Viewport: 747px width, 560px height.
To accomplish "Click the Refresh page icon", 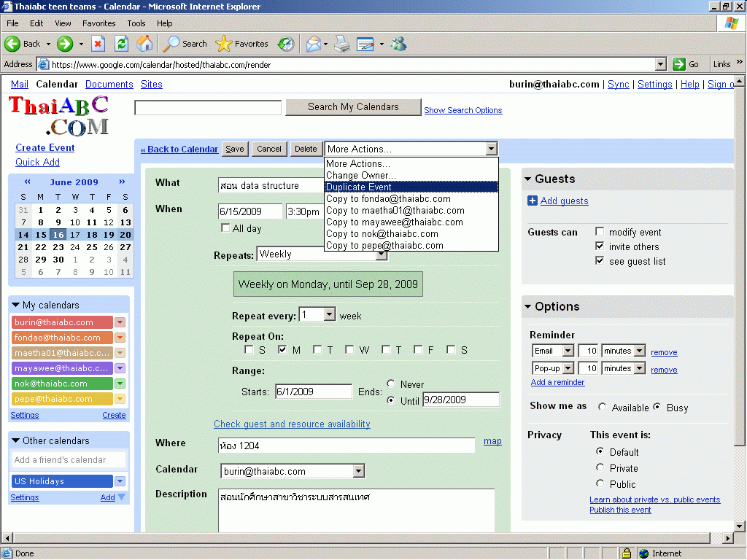I will 121,44.
